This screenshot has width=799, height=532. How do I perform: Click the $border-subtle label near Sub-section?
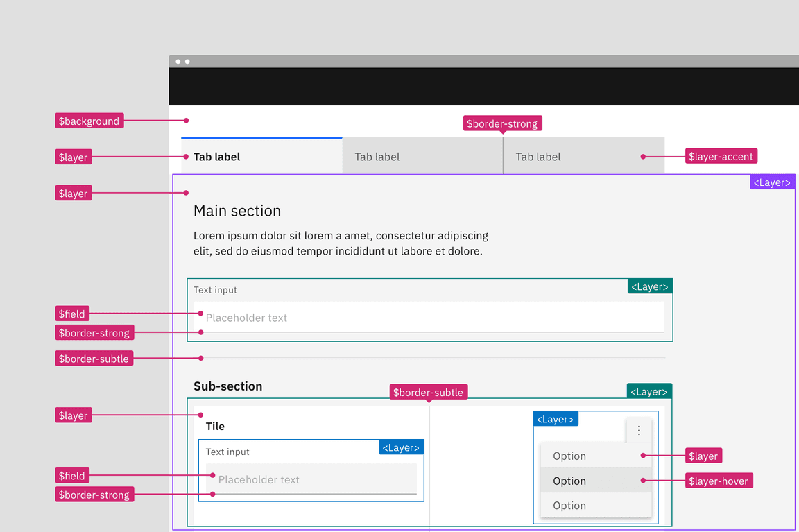click(x=428, y=392)
